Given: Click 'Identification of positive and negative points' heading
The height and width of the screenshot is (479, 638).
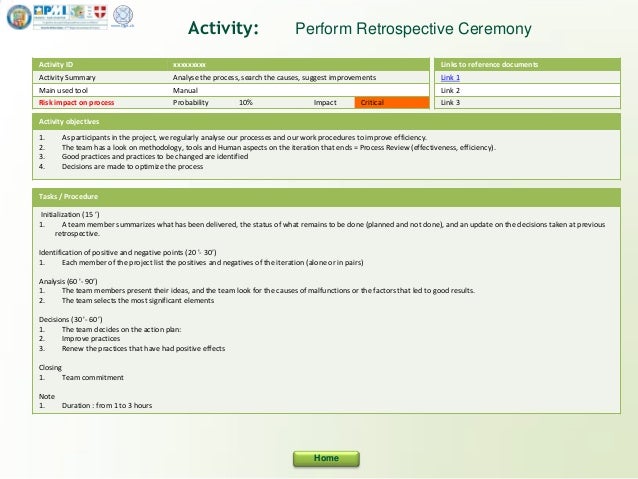Looking at the screenshot, I should pyautogui.click(x=127, y=252).
